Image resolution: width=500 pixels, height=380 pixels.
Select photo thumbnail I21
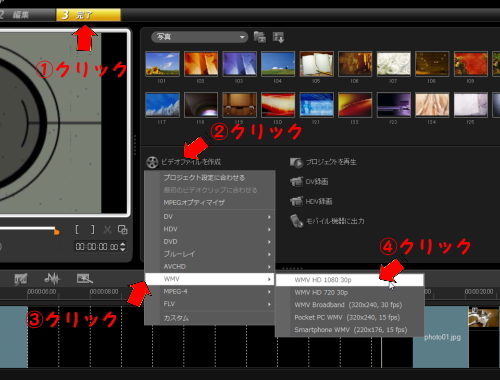point(316,105)
